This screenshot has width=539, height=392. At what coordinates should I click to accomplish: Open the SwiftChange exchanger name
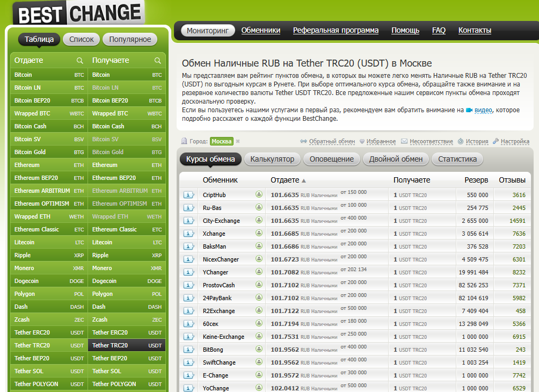point(219,362)
